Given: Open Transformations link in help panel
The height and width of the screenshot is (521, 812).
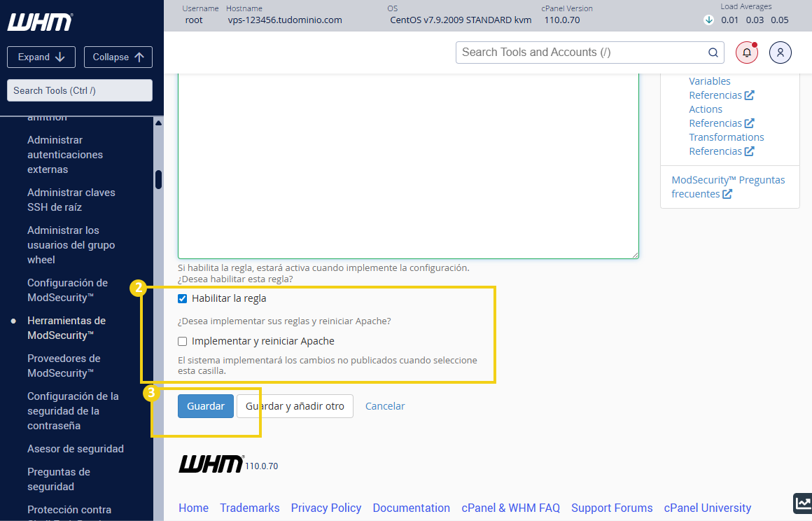Looking at the screenshot, I should 726,137.
